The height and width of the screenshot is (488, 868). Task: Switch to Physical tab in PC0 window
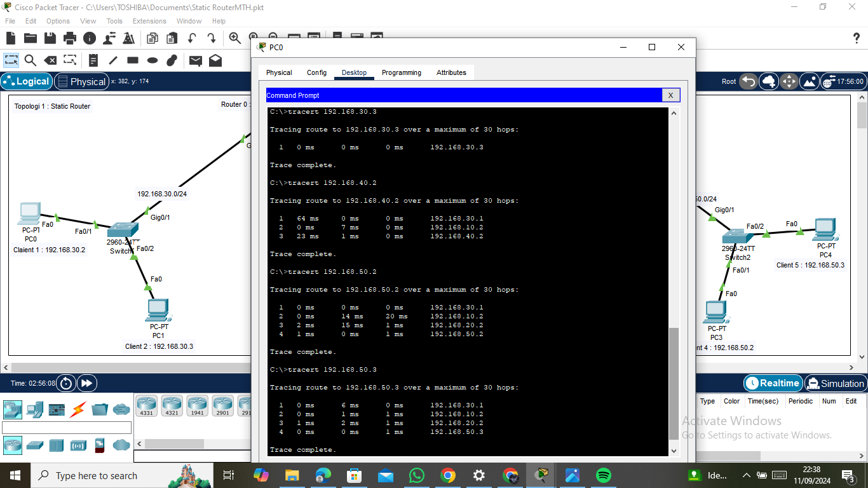(x=279, y=72)
